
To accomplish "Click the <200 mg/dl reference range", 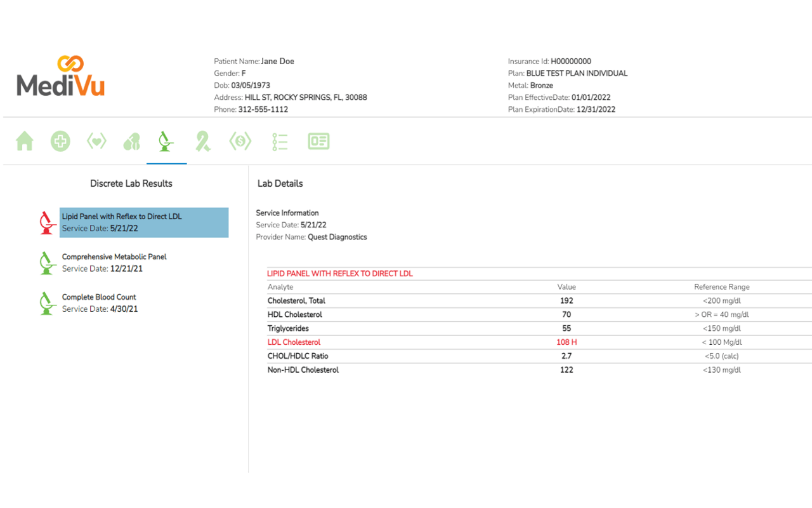I will (722, 301).
